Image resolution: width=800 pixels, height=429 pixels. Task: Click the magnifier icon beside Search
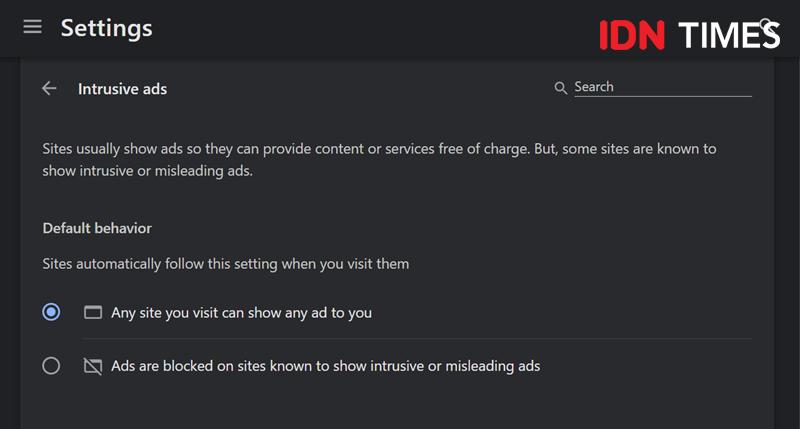560,88
